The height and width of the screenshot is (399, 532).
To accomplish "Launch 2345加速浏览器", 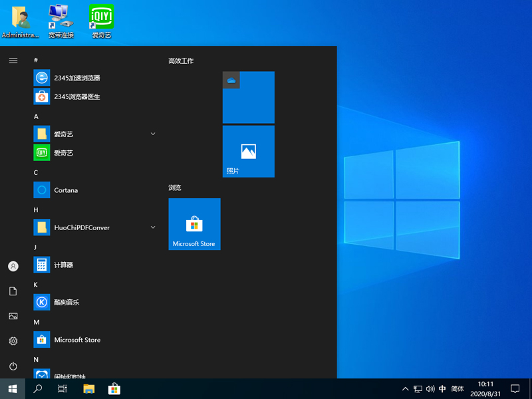I will click(x=76, y=78).
